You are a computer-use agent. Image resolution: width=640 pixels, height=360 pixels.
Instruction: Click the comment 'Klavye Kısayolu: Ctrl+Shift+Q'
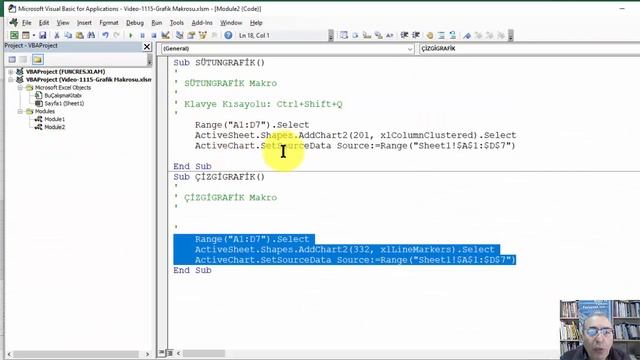click(263, 104)
